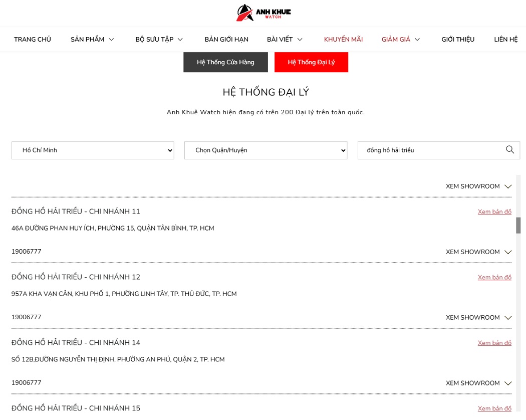
Task: Click the dealer list scrollbar thumb
Action: (518, 225)
